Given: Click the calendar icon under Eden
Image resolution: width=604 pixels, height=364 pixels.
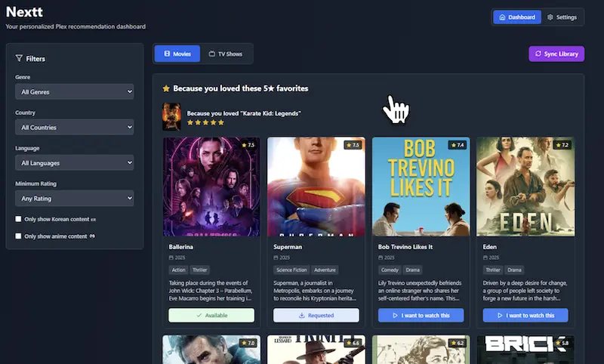Looking at the screenshot, I should [x=485, y=258].
